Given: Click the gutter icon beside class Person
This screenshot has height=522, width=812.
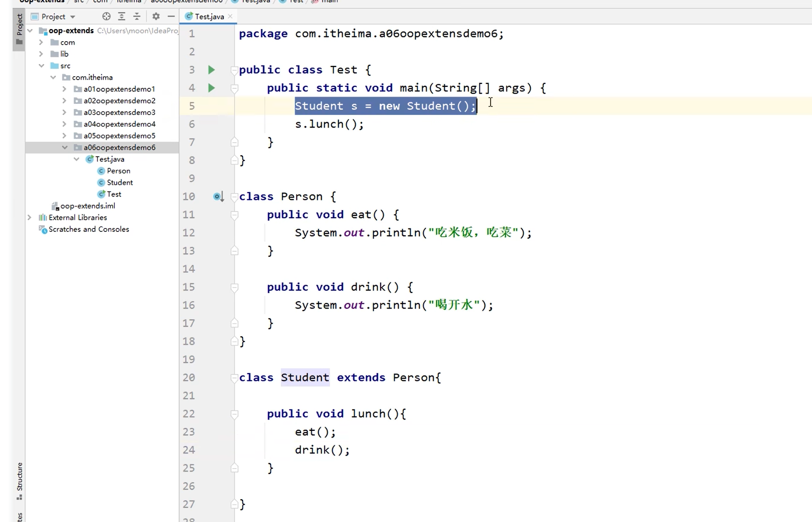Looking at the screenshot, I should [x=218, y=196].
